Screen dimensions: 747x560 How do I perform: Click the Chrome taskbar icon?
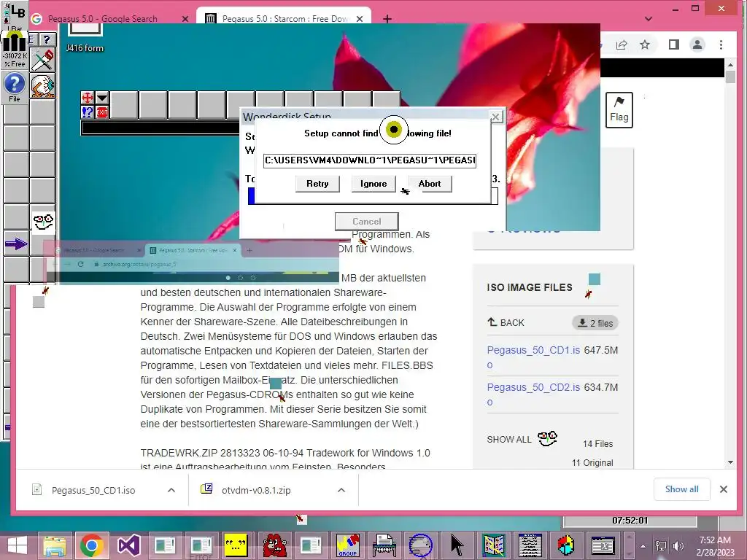pyautogui.click(x=91, y=545)
